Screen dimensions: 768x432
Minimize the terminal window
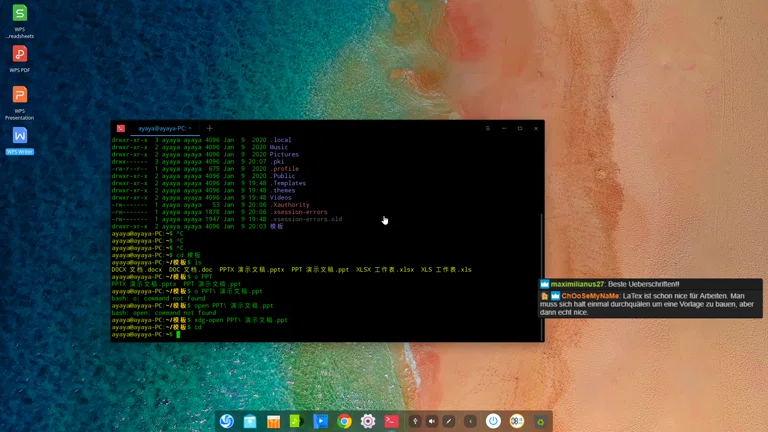tap(504, 128)
